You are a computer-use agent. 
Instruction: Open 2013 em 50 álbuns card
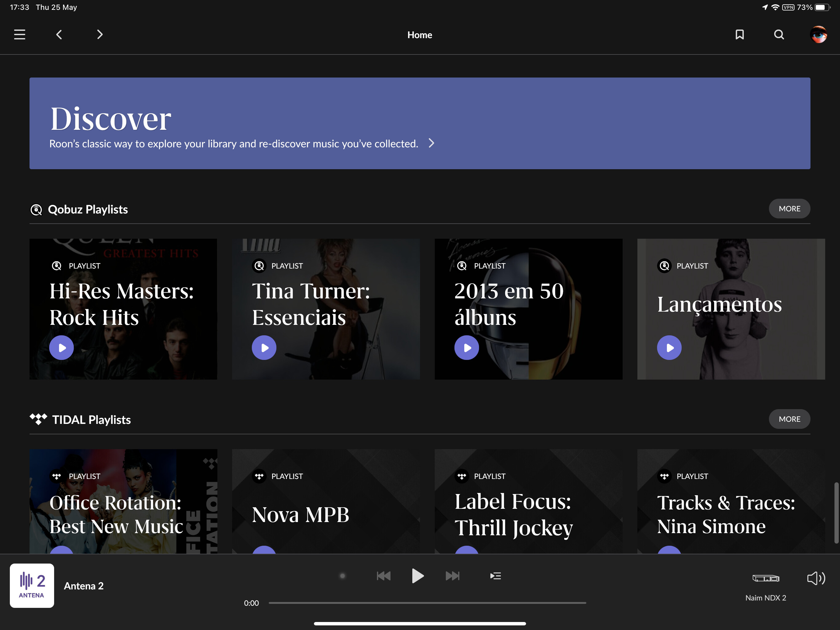[528, 309]
